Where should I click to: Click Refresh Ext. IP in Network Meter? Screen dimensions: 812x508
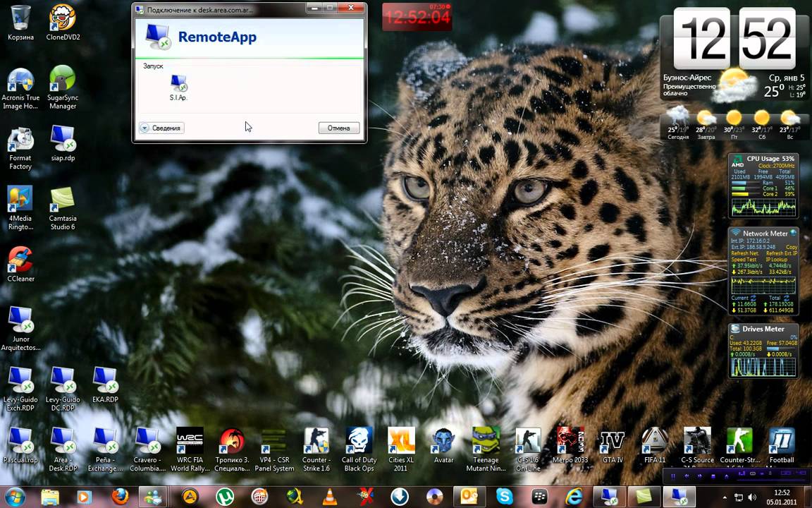[782, 253]
